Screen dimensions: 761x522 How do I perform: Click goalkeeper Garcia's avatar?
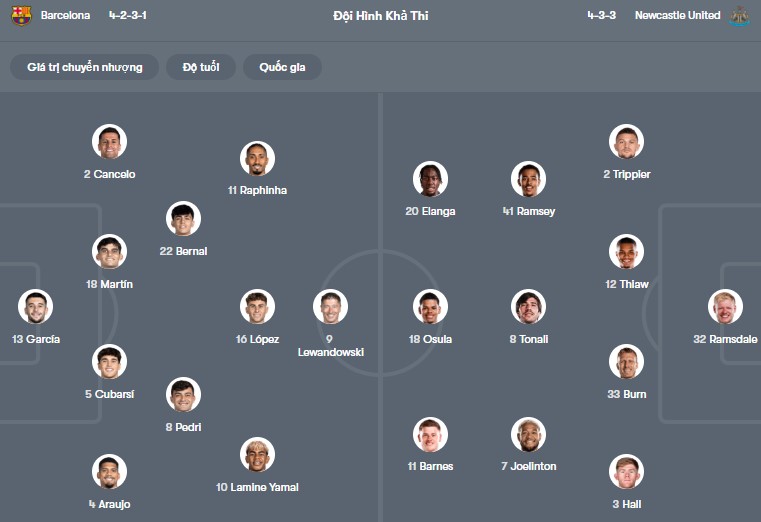point(35,307)
